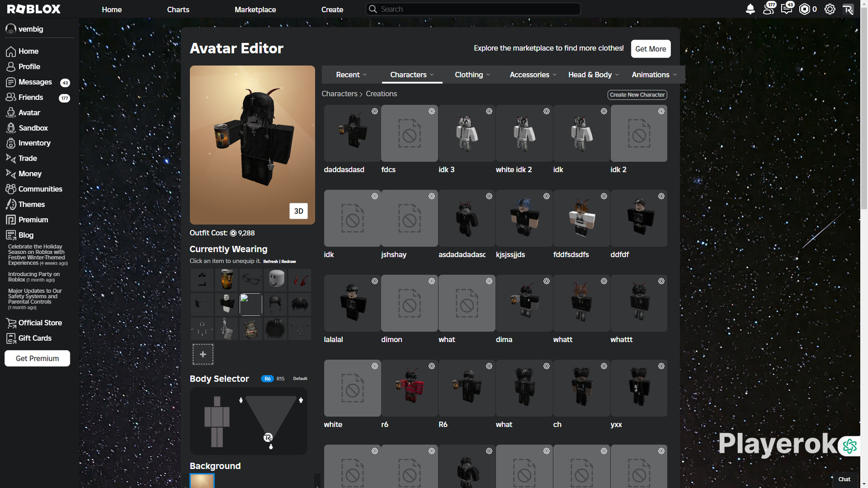
Task: Open settings gear for whattt character
Action: tap(661, 281)
